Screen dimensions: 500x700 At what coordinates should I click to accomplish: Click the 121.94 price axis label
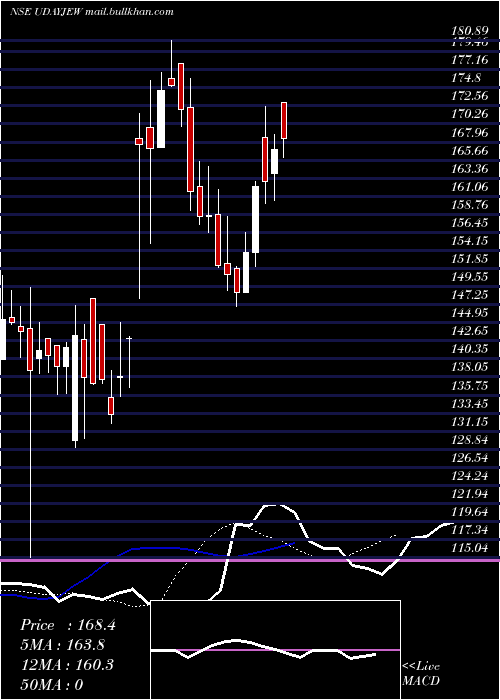pyautogui.click(x=469, y=494)
